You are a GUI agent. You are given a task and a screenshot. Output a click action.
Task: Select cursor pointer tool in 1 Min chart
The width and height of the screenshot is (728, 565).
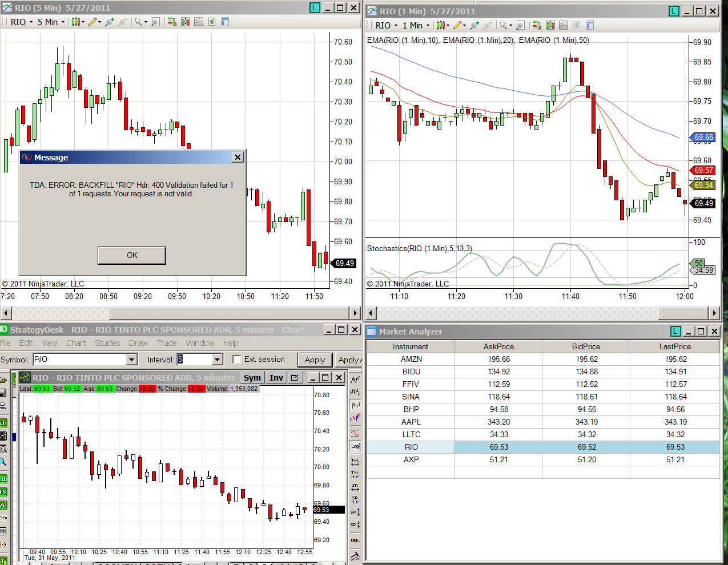click(x=505, y=25)
